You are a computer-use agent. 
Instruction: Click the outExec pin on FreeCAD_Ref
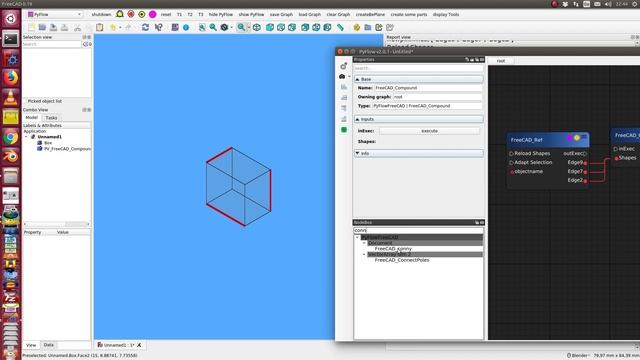585,154
